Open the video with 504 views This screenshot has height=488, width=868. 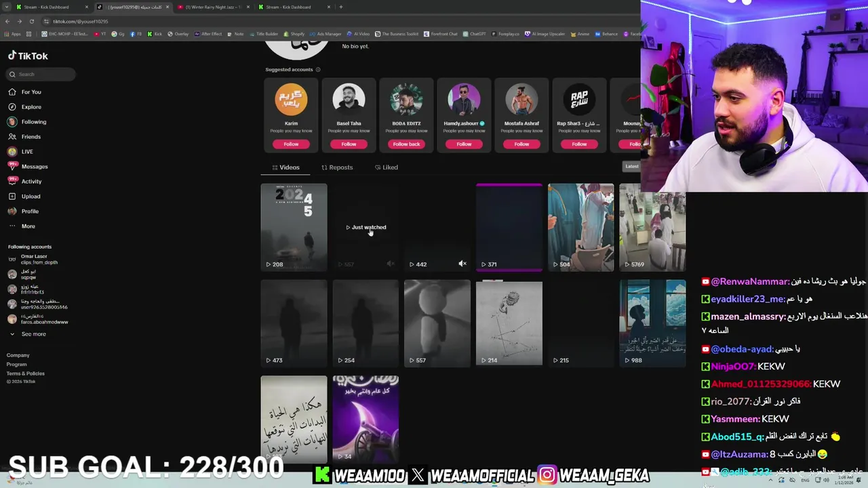click(580, 227)
